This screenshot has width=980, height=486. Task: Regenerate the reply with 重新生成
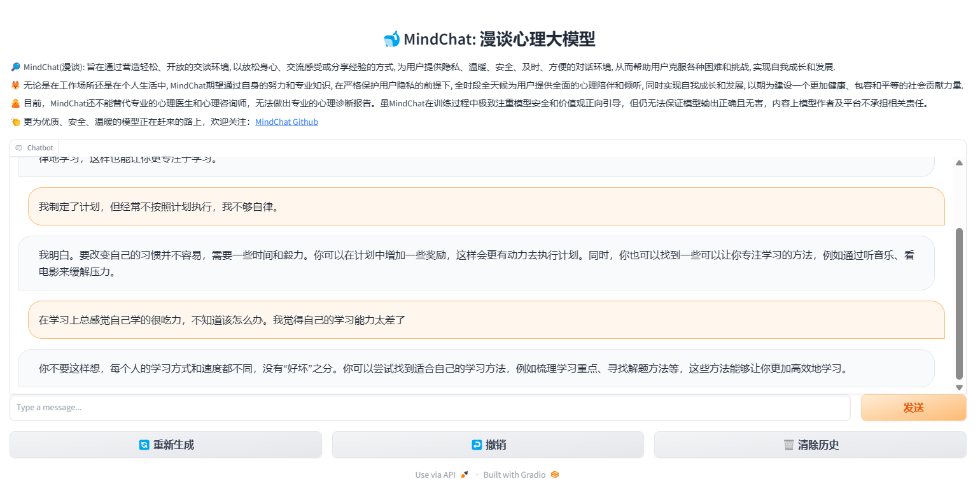(165, 445)
